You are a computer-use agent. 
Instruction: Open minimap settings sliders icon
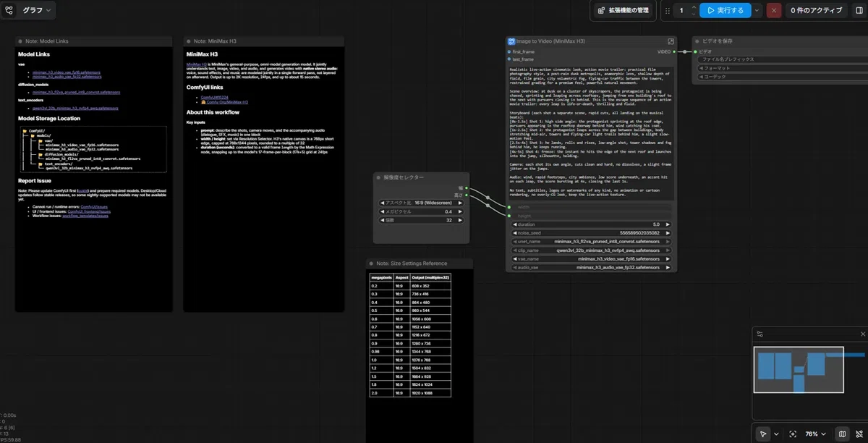coord(760,334)
